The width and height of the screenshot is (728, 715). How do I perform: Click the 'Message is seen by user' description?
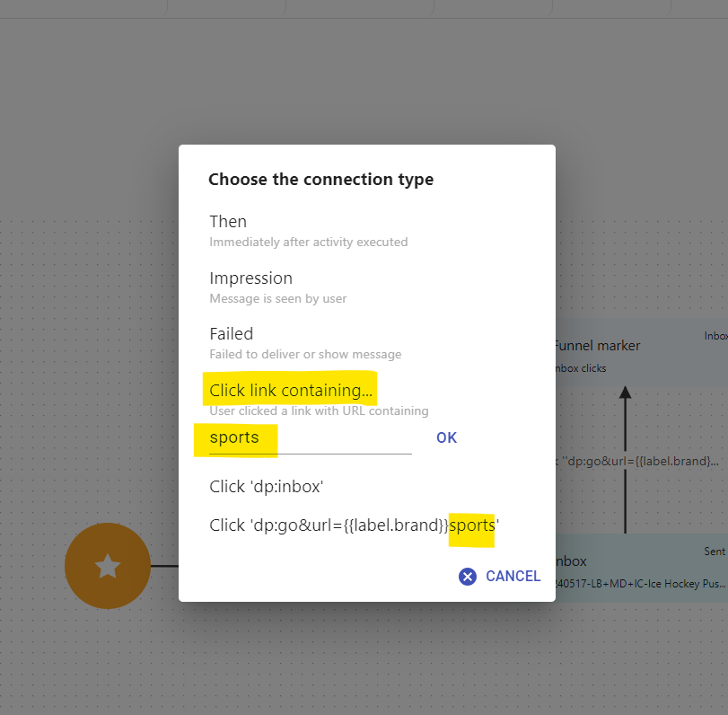tap(277, 299)
